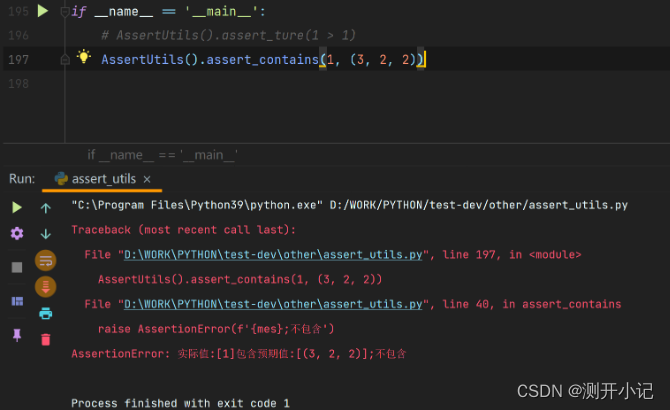Screen dimensions: 670x410
Task: Restore layout icon in Run panel
Action: (x=17, y=302)
